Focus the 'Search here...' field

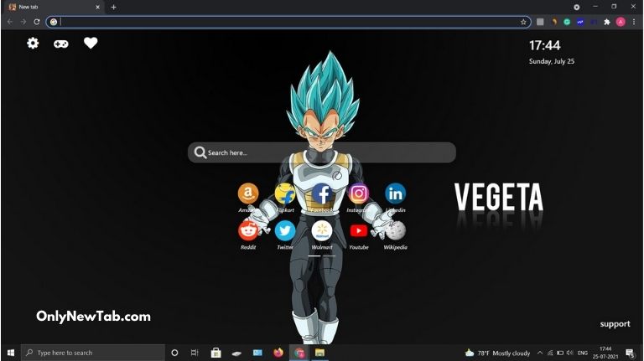pyautogui.click(x=322, y=152)
